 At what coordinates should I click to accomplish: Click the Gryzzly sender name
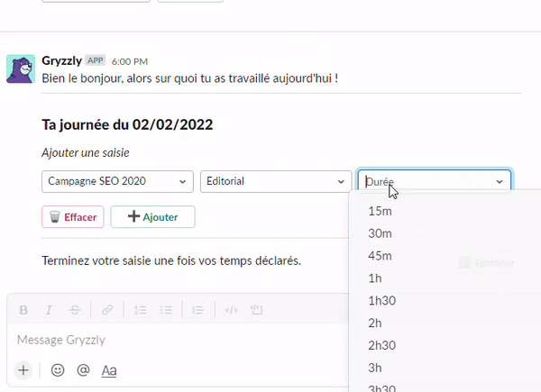(x=61, y=60)
